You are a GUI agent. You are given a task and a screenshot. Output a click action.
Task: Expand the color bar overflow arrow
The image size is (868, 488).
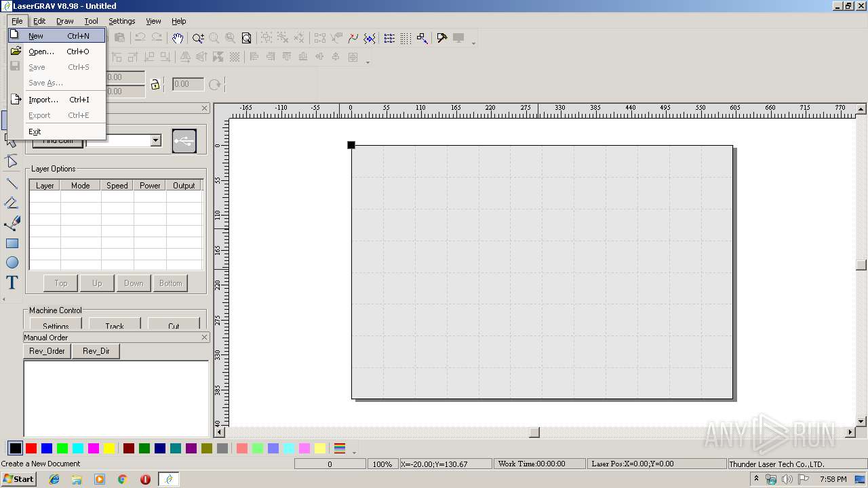pyautogui.click(x=353, y=451)
